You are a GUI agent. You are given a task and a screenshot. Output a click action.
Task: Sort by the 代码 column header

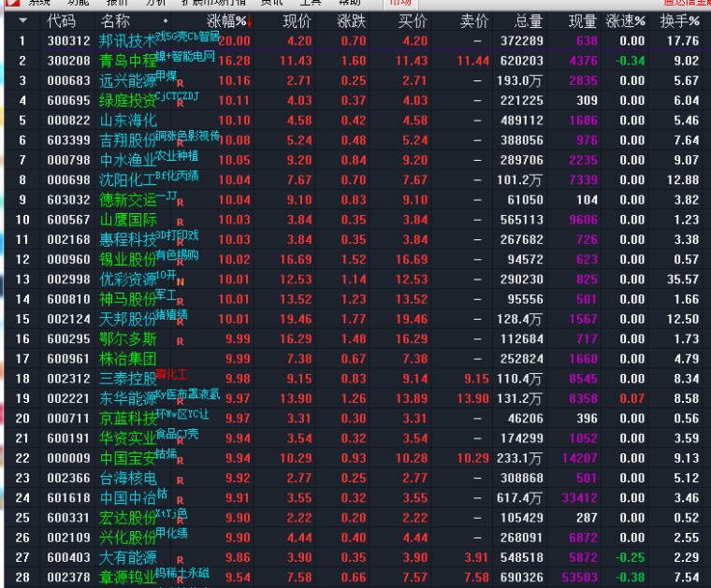(61, 21)
